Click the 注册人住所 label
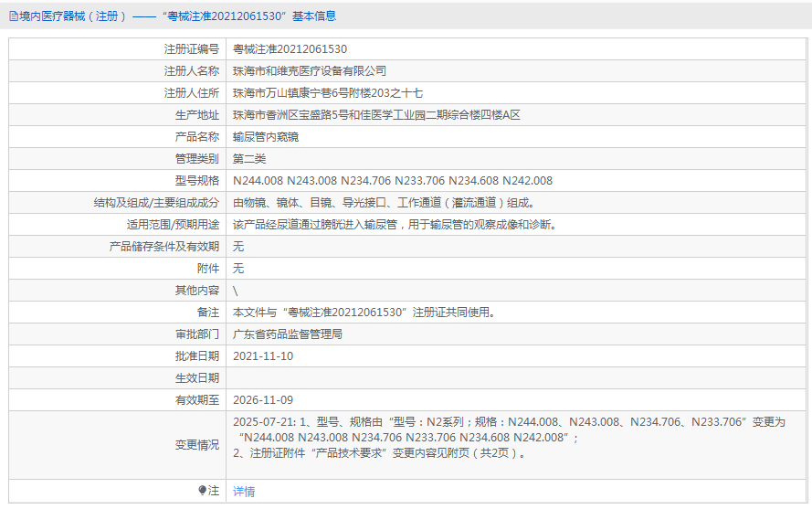The height and width of the screenshot is (509, 812). (x=192, y=93)
